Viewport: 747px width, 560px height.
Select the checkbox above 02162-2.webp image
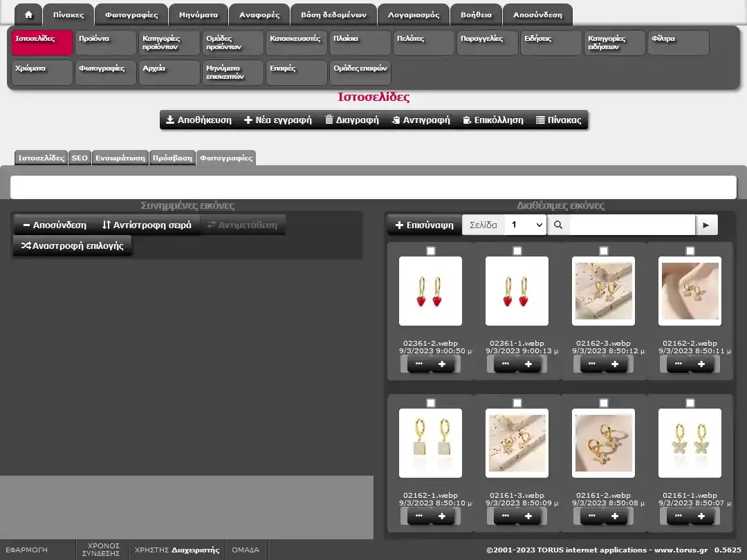coord(690,251)
